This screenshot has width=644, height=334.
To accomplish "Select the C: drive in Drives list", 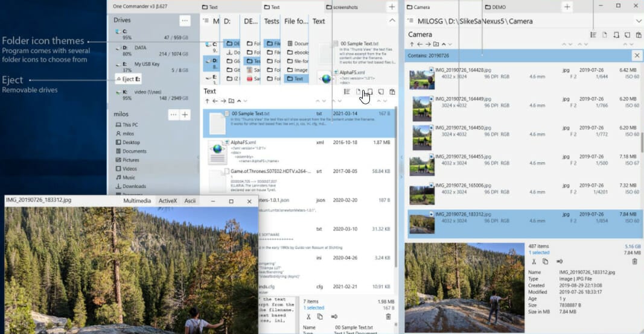I will (152, 34).
